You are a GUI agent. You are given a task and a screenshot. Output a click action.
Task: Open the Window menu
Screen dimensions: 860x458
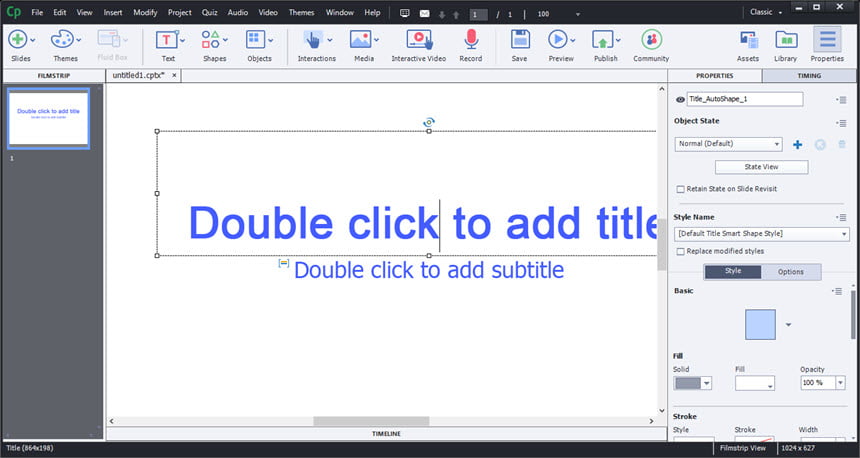tap(340, 12)
